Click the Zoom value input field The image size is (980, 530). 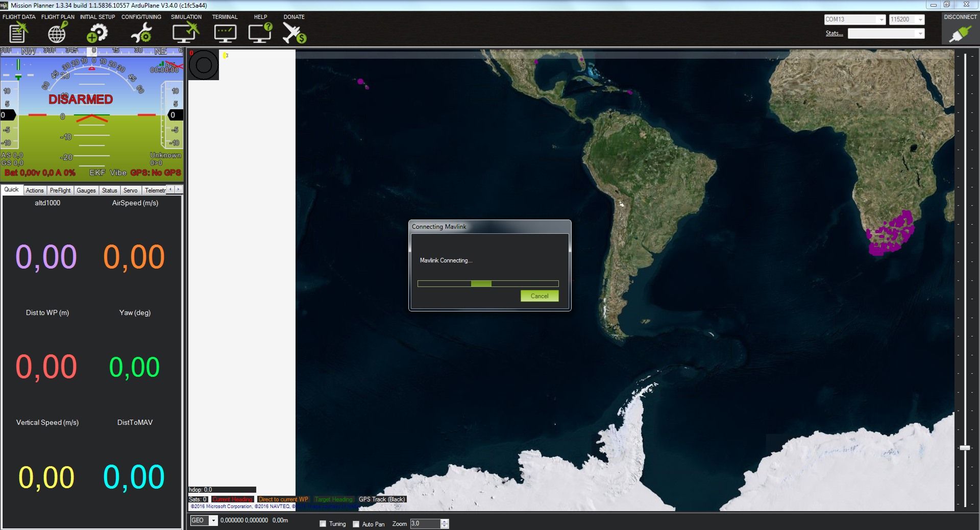(425, 524)
